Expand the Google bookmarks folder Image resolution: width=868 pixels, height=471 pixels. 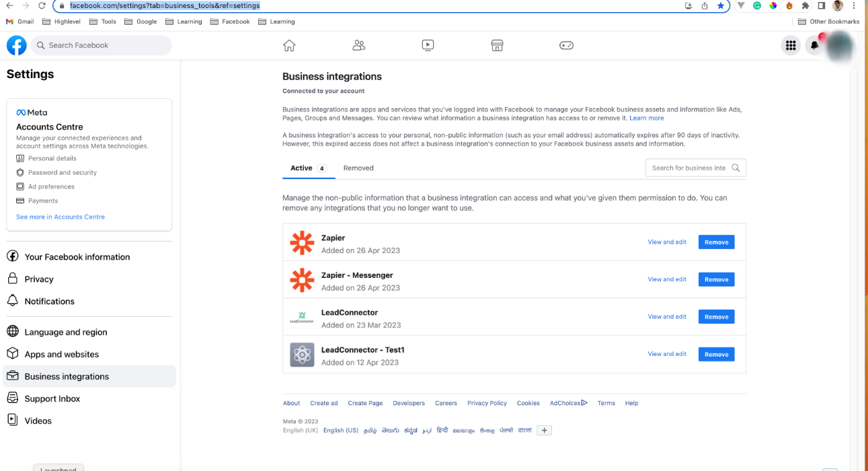(x=140, y=22)
